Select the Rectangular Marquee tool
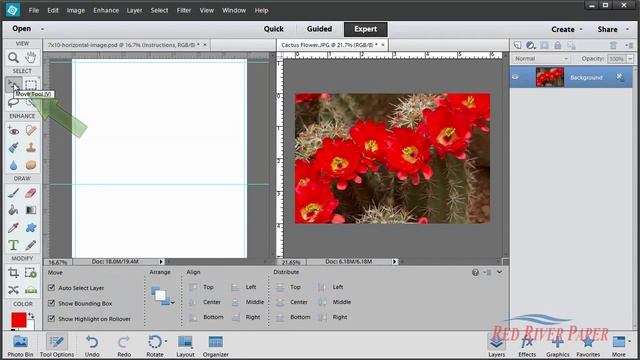Viewport: 640px width, 360px height. point(31,84)
